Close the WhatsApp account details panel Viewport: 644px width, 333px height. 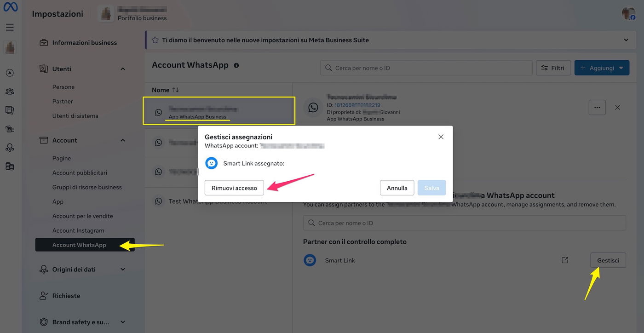pos(618,108)
